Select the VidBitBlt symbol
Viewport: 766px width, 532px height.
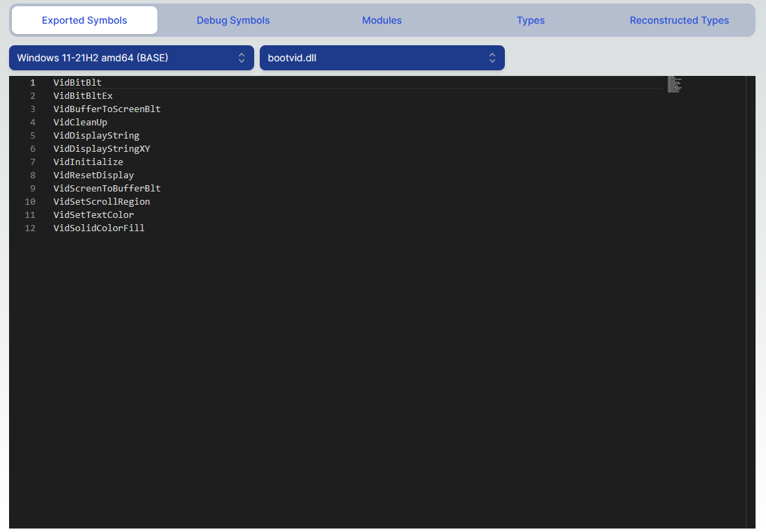pos(77,82)
